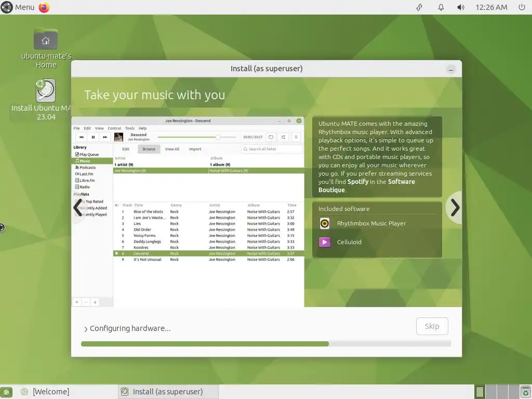
Task: Open the power session icon
Action: (522, 7)
